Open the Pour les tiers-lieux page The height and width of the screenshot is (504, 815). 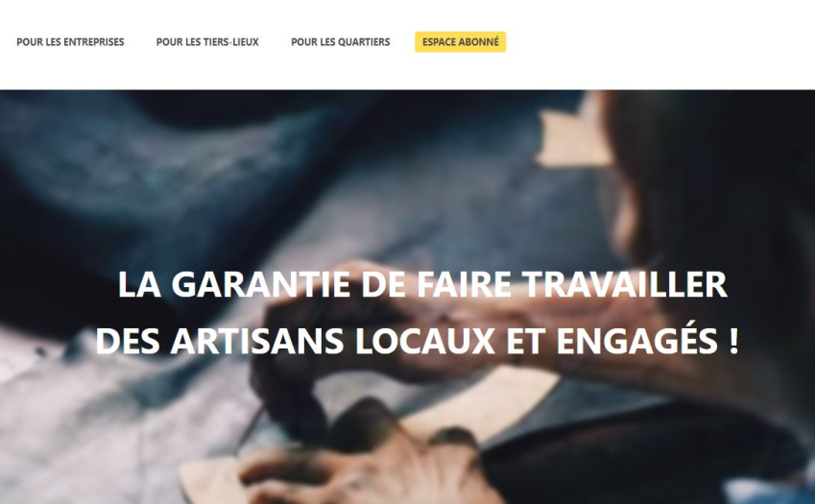pyautogui.click(x=207, y=42)
